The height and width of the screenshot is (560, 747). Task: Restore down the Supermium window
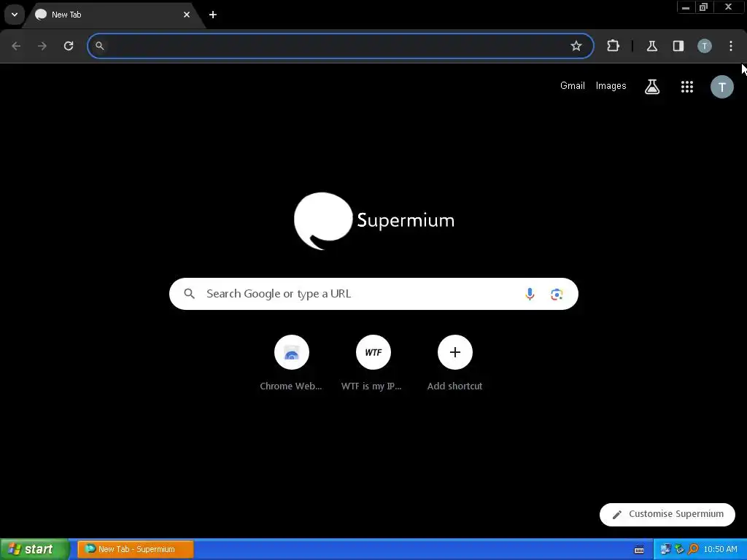tap(703, 7)
